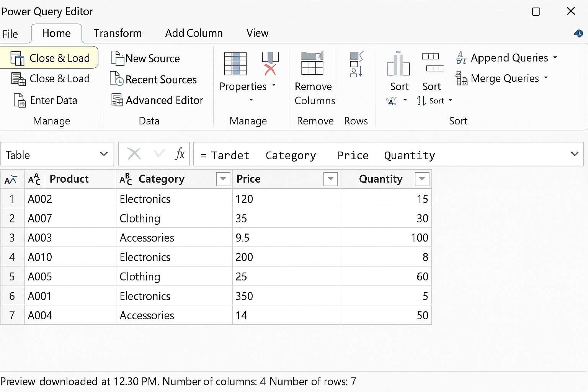This screenshot has width=588, height=392.
Task: Open the View tab
Action: [x=257, y=33]
